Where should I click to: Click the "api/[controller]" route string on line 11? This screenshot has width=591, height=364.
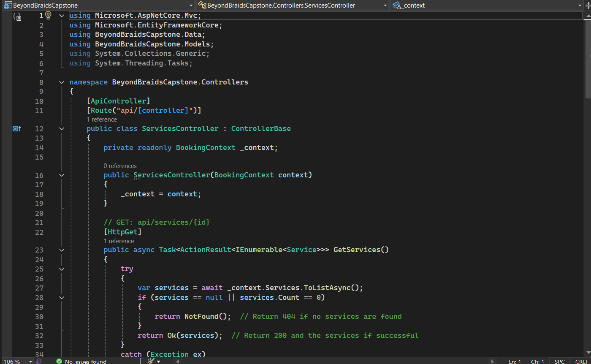[x=155, y=111]
